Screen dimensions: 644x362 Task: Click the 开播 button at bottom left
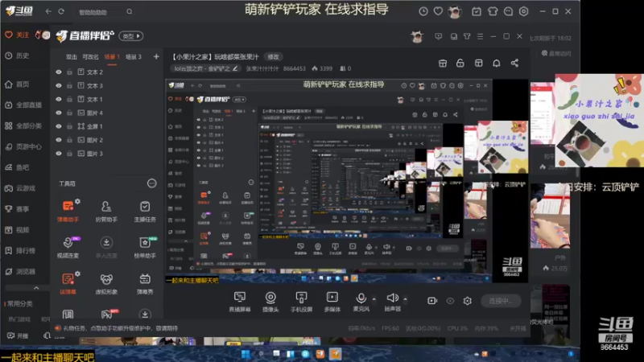tap(18, 335)
